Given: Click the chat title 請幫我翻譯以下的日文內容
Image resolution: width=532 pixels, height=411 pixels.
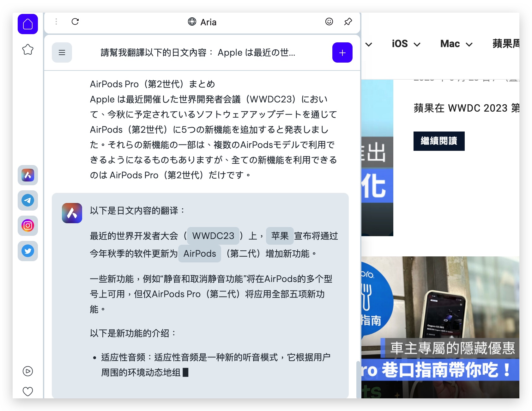Looking at the screenshot, I should (198, 52).
